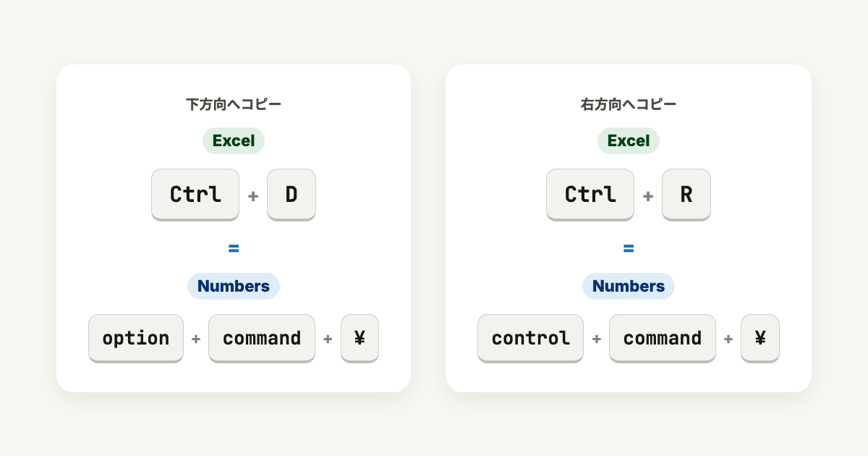Click the plus sign between Ctrl and D
868x456 pixels.
click(253, 195)
